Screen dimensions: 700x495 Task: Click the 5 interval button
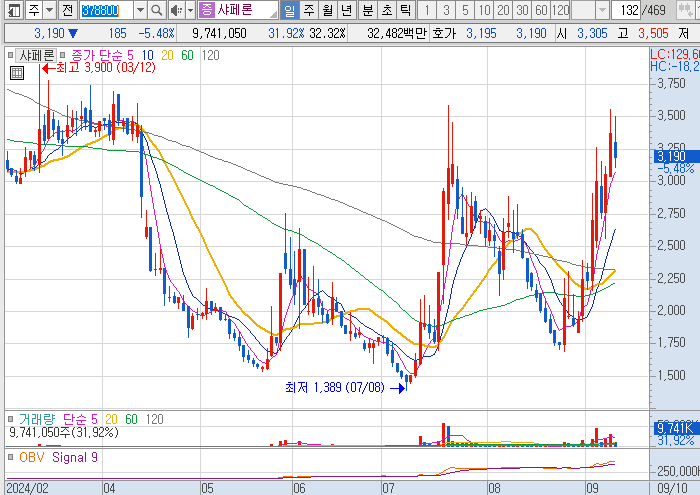pyautogui.click(x=465, y=10)
